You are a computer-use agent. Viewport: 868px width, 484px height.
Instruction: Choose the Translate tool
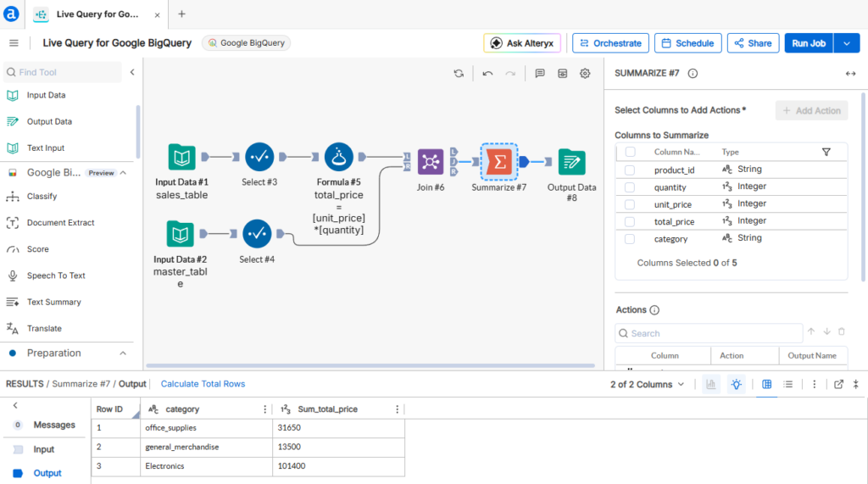44,328
